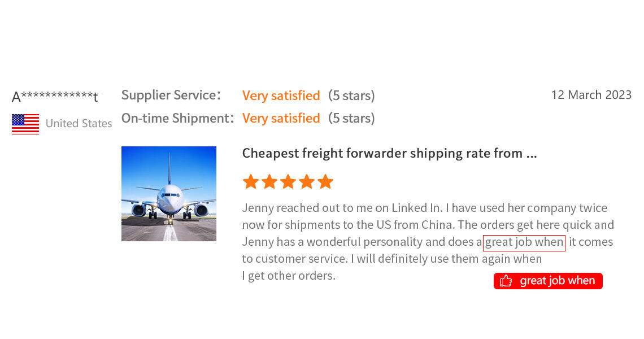Click the red 'great job when' badge
Screen dimensions: 644x339
548,281
